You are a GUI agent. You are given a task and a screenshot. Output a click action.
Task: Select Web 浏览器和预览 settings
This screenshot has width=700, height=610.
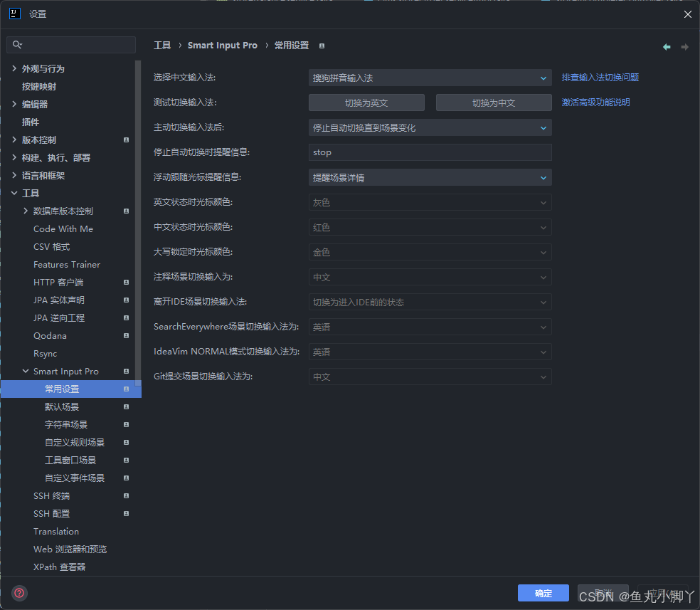tap(71, 549)
